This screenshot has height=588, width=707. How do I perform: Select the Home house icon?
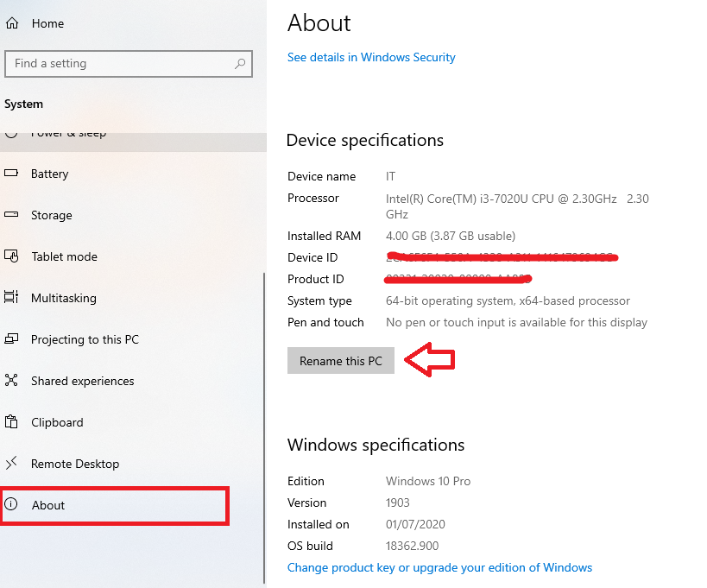[13, 22]
